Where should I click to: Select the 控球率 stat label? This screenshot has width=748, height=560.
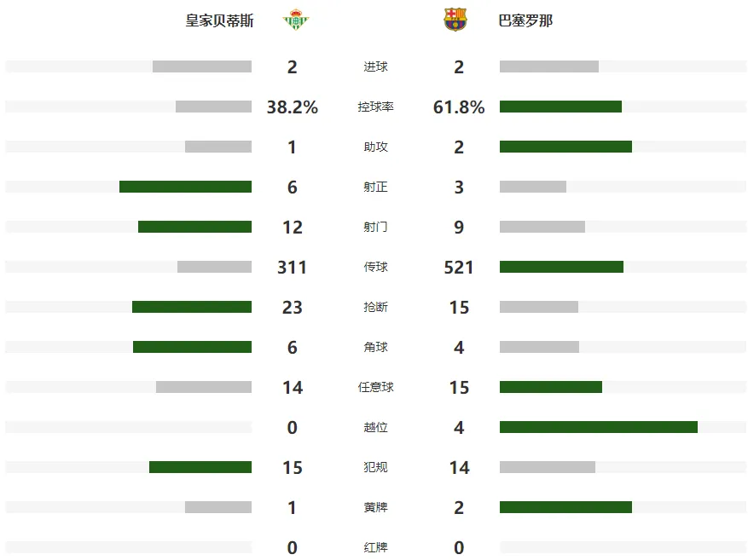pos(375,107)
